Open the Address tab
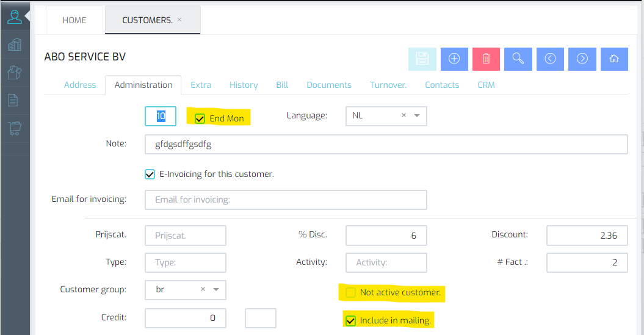Screen dimensions: 644x335 pos(80,85)
